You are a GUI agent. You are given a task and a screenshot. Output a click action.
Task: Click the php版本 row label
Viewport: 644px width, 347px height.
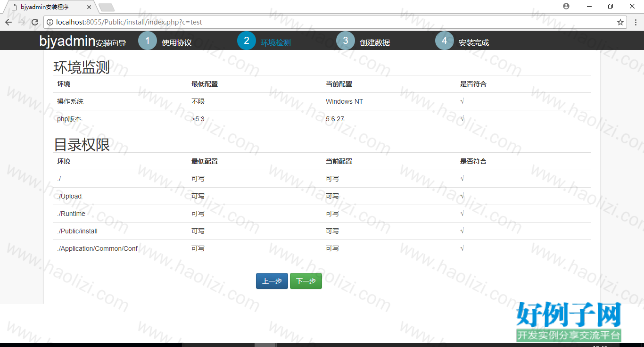pyautogui.click(x=69, y=119)
